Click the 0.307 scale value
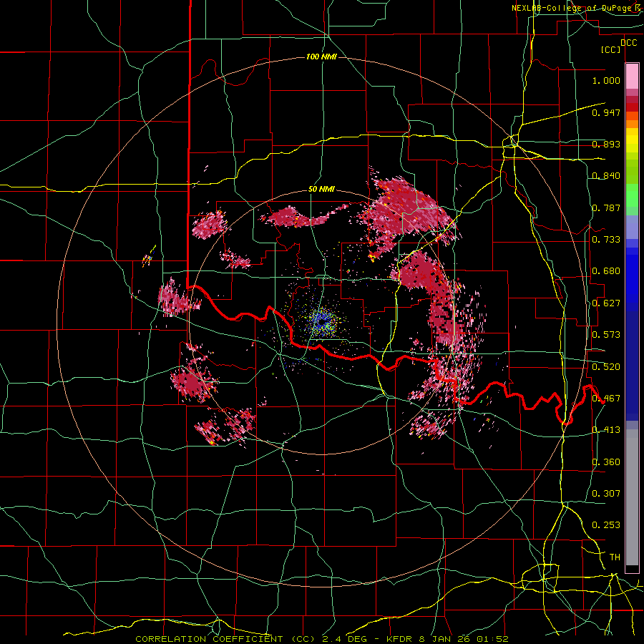 pos(606,494)
